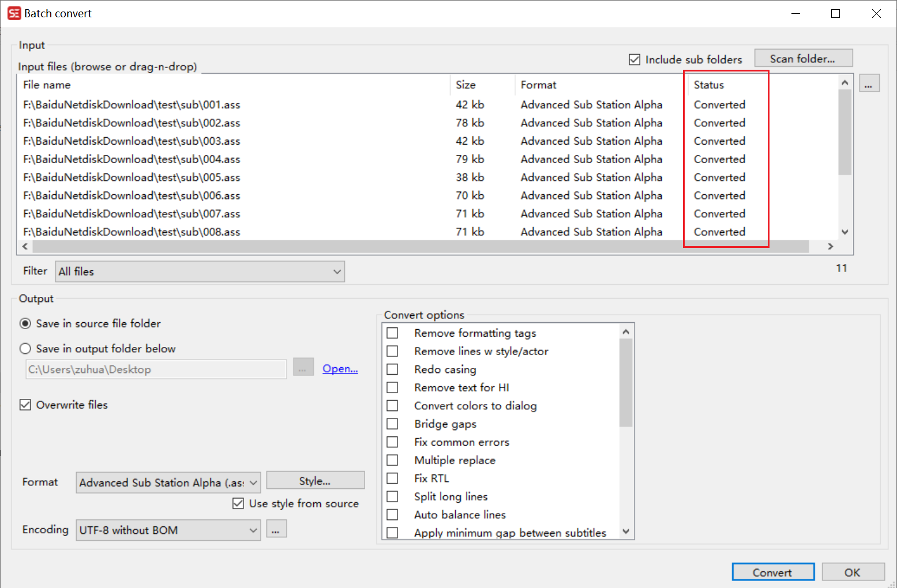
Task: Click the Open link next to output folder
Action: tap(340, 368)
